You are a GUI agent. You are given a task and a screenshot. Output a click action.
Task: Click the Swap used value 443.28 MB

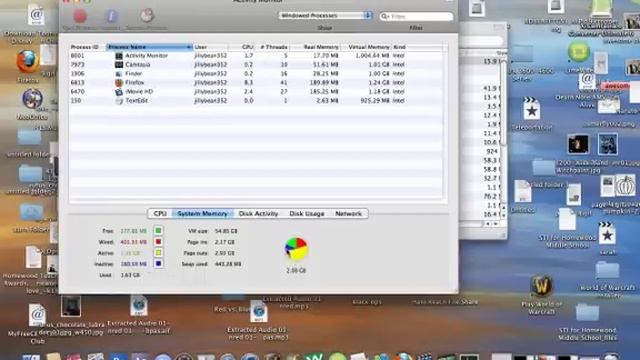pos(228,264)
